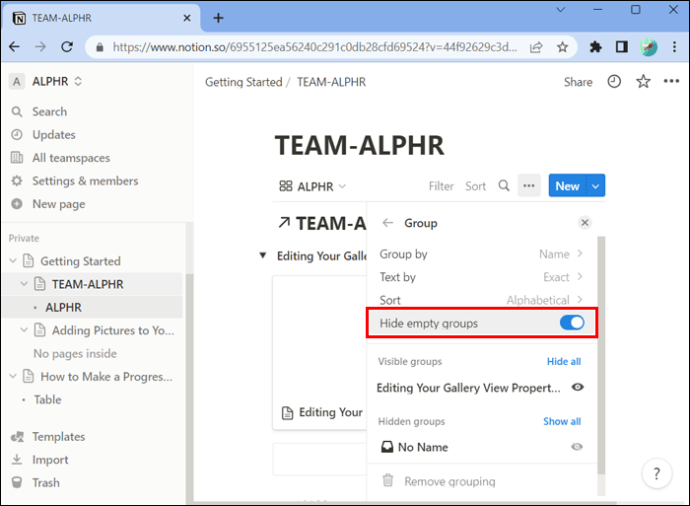Viewport: 690px width, 506px height.
Task: Click the browser forward arrow
Action: tap(40, 47)
